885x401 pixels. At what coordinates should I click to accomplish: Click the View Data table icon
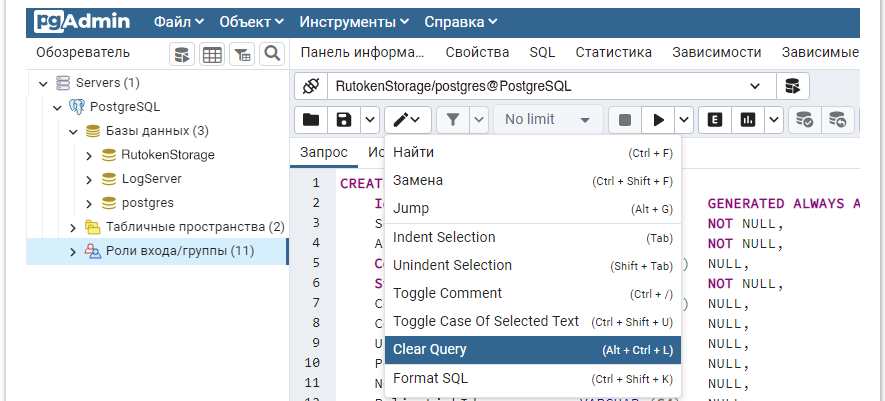212,54
